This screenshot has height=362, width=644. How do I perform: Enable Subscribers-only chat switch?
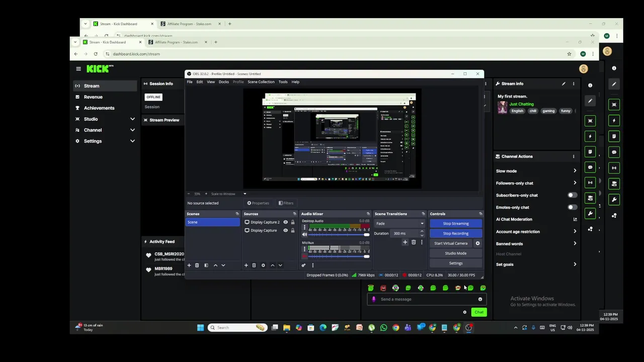pyautogui.click(x=572, y=195)
